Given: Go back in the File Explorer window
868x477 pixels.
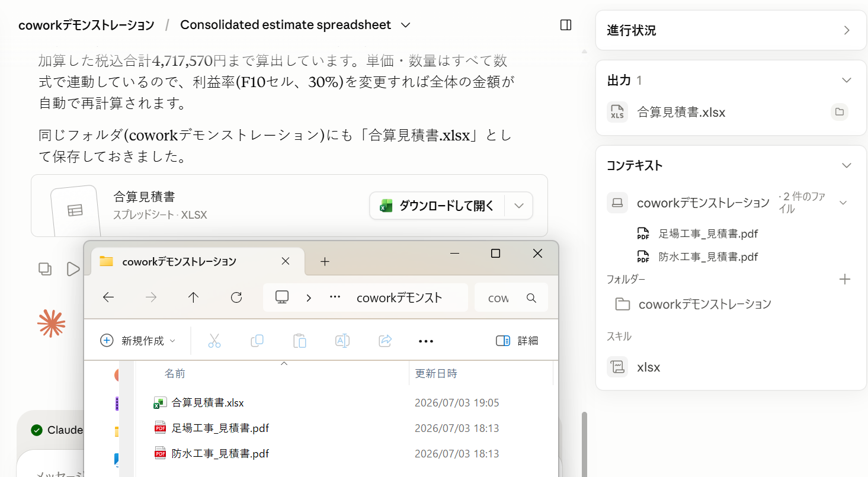Looking at the screenshot, I should pos(108,297).
